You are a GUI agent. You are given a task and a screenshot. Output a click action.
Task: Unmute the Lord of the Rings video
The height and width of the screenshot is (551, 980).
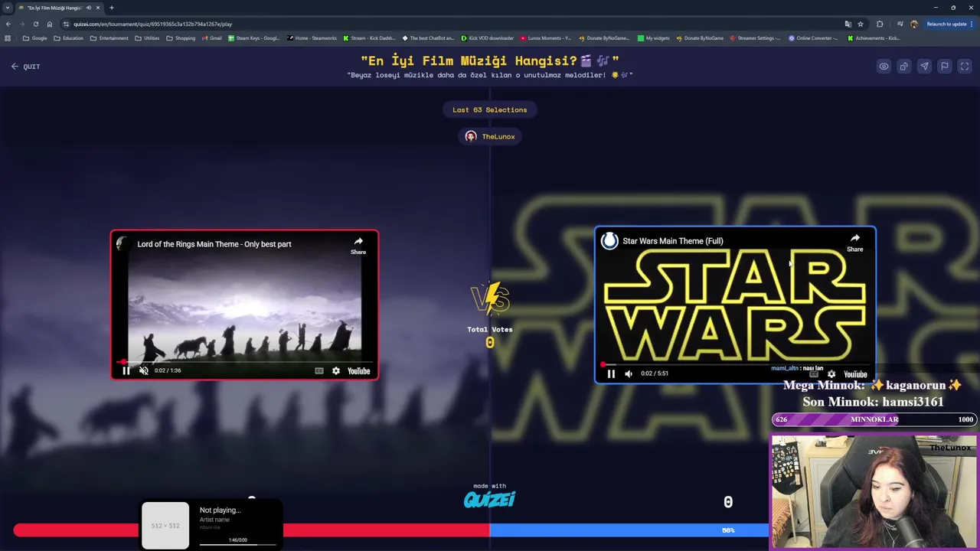point(144,371)
